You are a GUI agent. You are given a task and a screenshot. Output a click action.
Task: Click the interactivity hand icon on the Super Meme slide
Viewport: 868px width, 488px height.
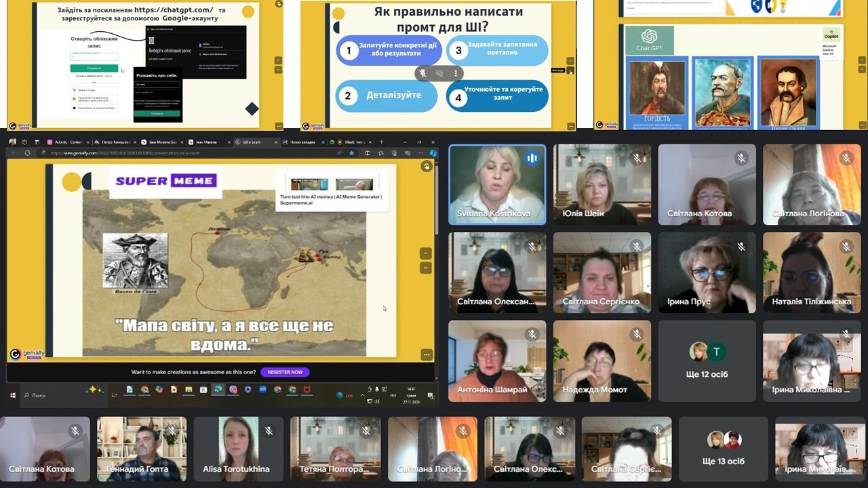[427, 166]
